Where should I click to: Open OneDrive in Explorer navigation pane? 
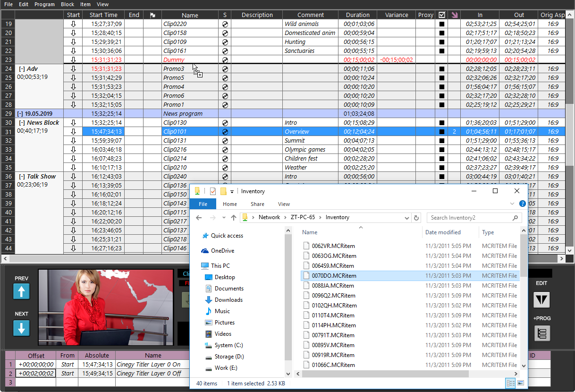(x=222, y=251)
